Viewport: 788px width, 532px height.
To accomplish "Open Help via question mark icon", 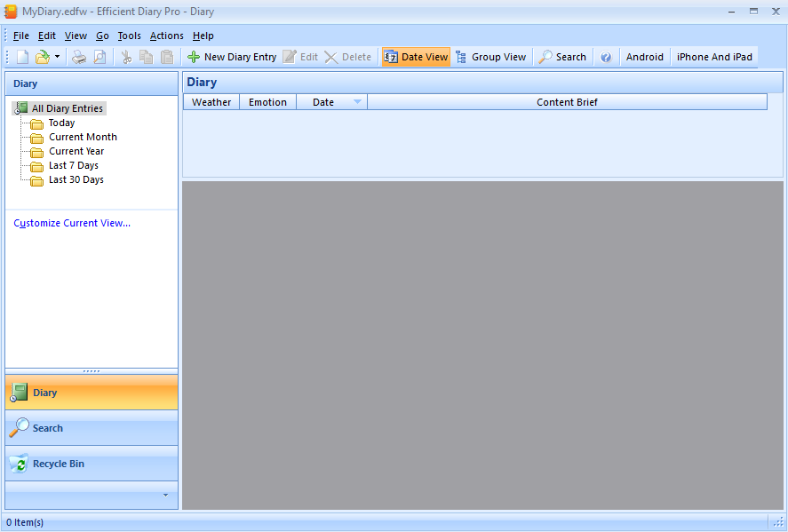I will point(606,57).
